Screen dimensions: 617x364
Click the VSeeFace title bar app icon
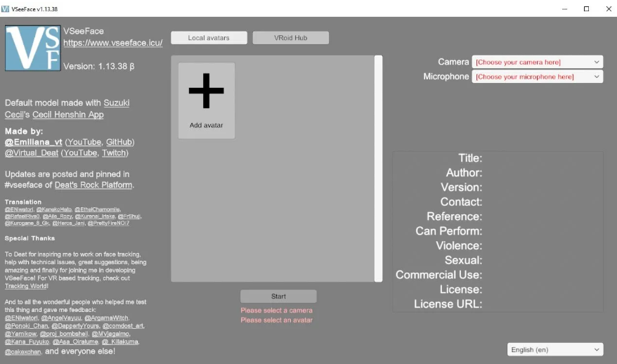tap(5, 8)
